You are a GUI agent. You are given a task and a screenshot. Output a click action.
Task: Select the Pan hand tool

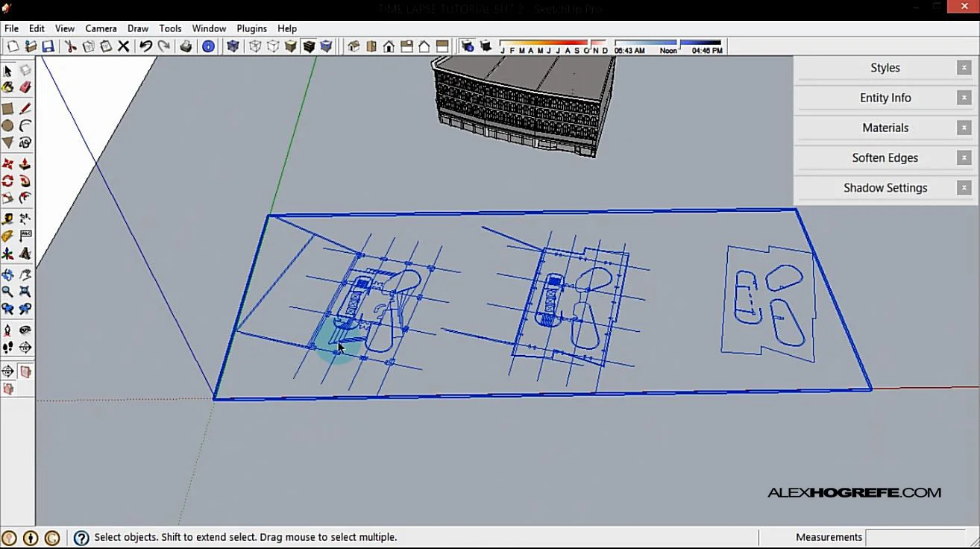(25, 274)
